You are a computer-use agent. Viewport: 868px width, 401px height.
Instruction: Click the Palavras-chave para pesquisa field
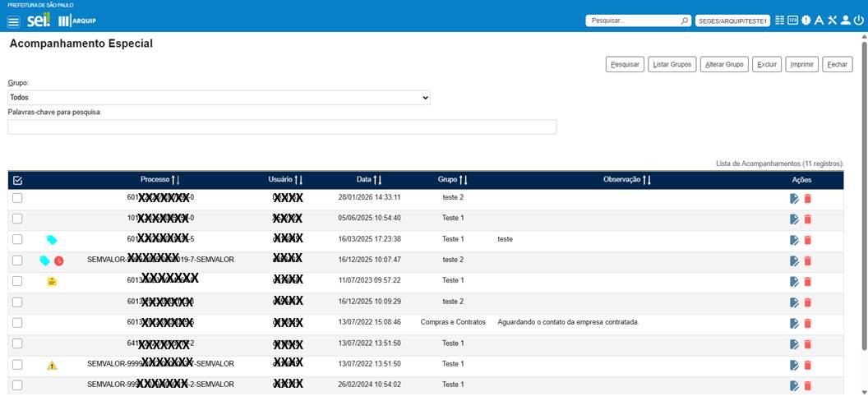(x=282, y=127)
